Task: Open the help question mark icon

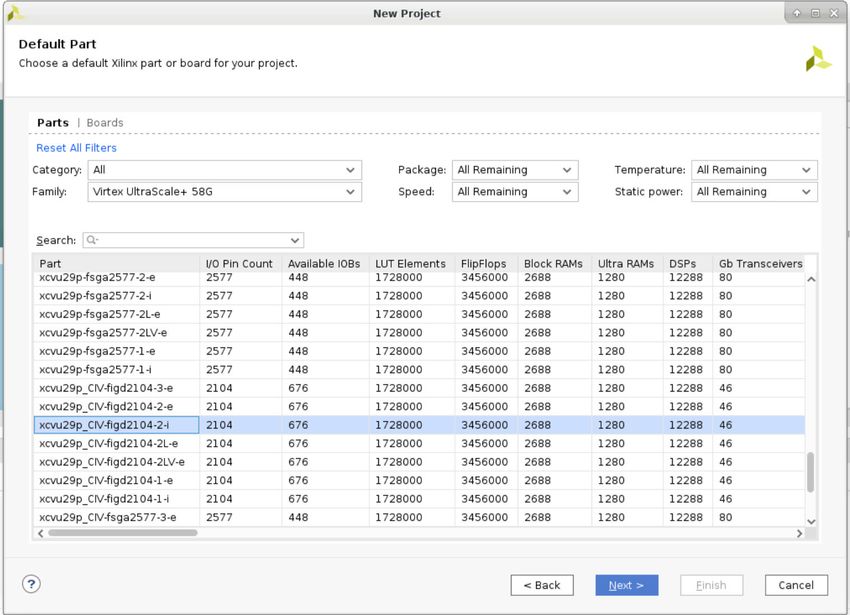Action: [x=31, y=584]
